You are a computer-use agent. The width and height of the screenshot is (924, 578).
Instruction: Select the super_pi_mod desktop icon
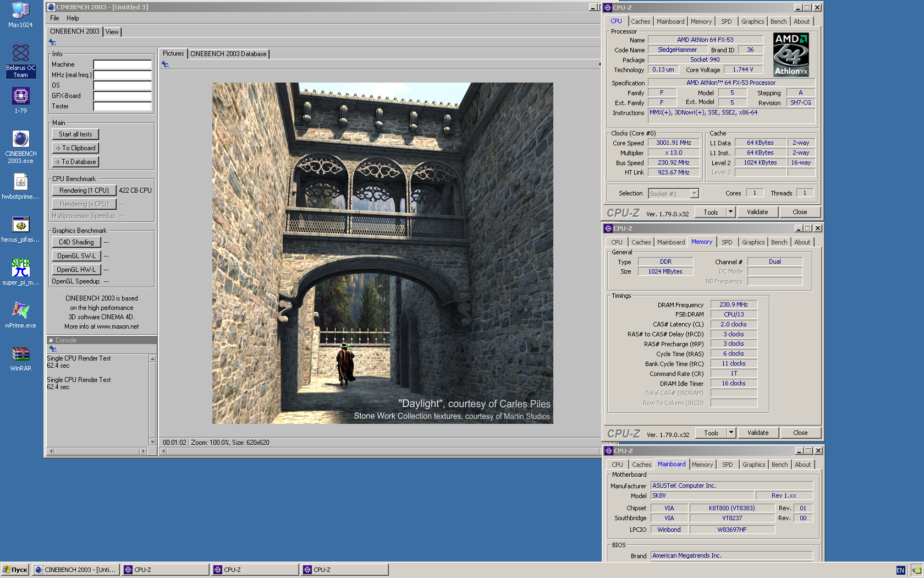(x=20, y=272)
